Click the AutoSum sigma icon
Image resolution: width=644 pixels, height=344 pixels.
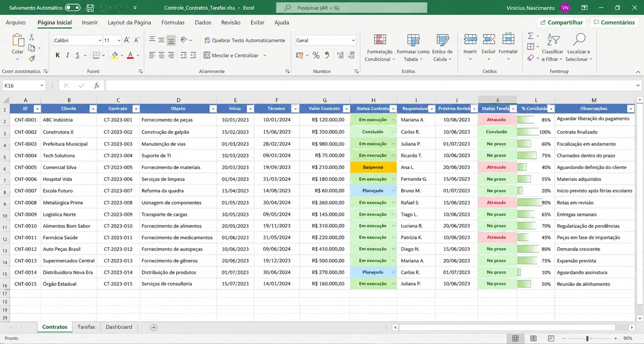pos(530,36)
